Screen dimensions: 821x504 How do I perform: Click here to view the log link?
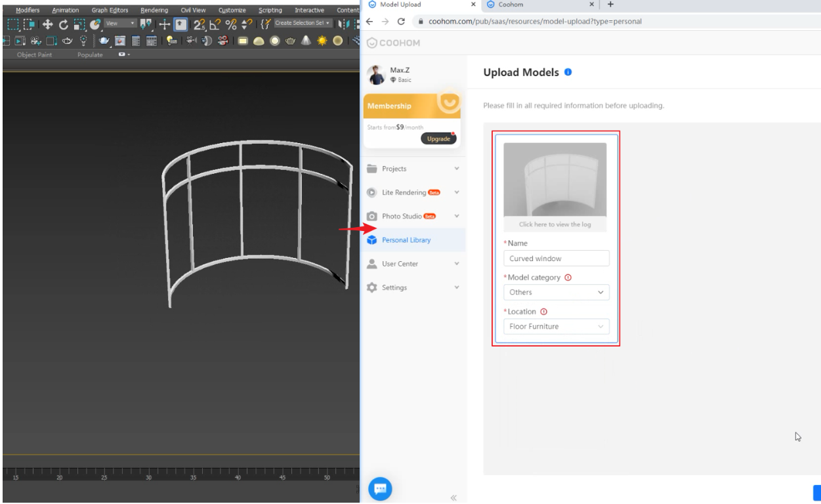pyautogui.click(x=555, y=224)
